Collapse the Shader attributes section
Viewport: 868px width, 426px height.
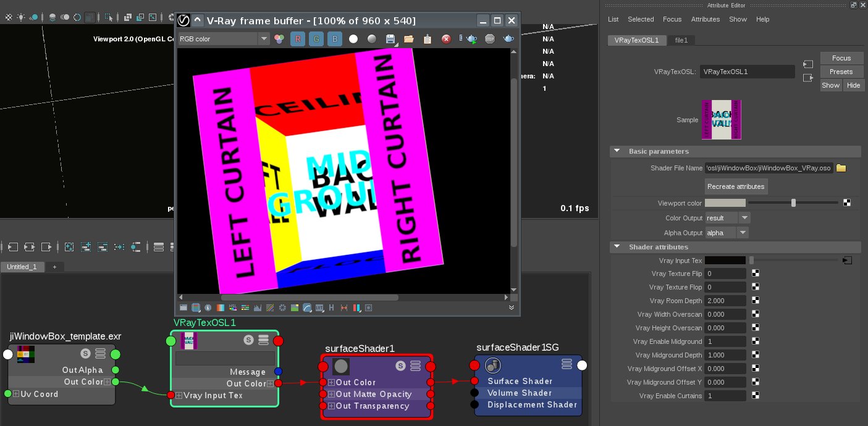[617, 247]
